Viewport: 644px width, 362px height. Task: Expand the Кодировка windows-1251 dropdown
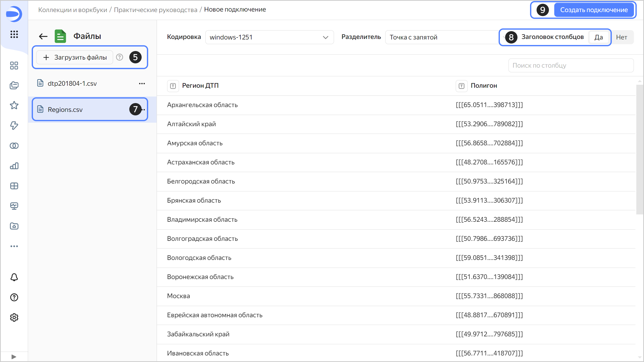tap(269, 37)
